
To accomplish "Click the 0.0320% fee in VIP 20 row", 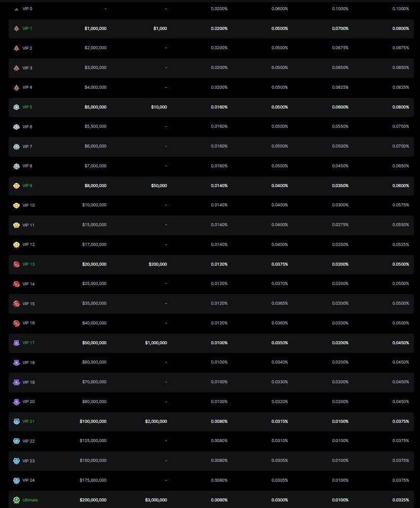I will click(280, 402).
